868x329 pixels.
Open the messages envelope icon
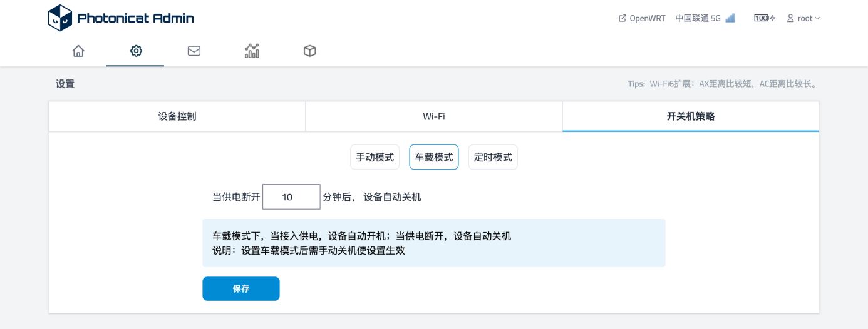(x=194, y=51)
